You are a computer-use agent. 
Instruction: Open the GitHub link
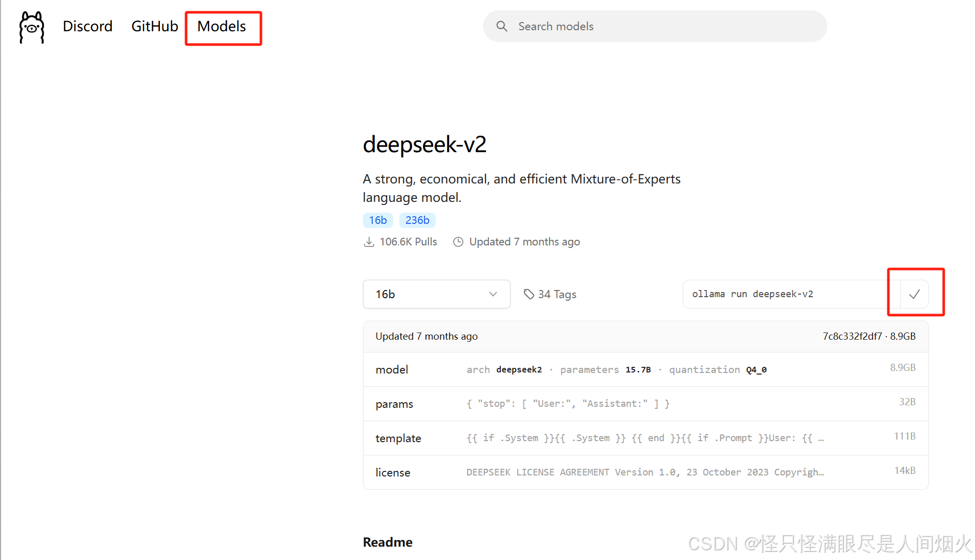(155, 26)
